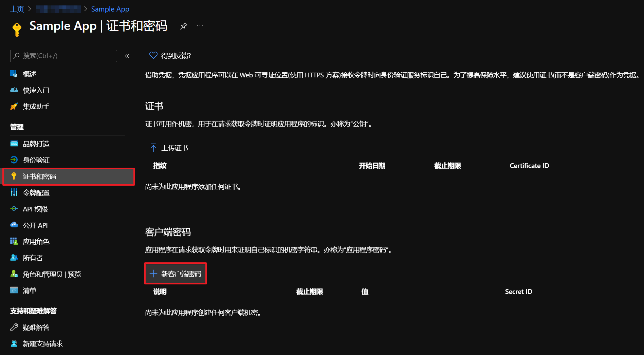This screenshot has width=644, height=355.
Task: Click the 令牌配置 sliders icon
Action: [14, 193]
